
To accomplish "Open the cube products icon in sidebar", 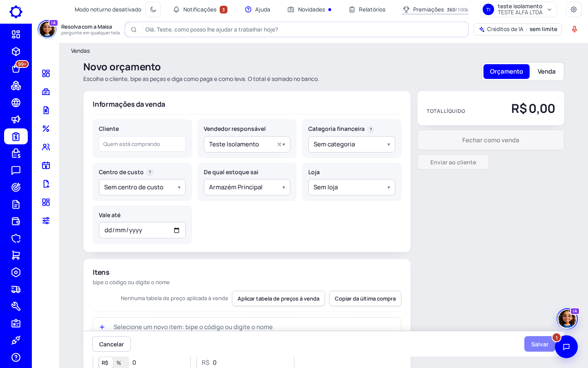I will coord(16,52).
